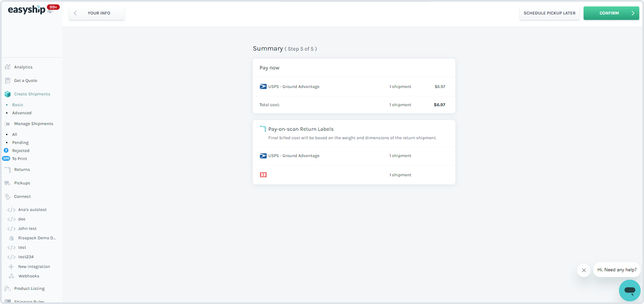The image size is (644, 304).
Task: Confirm the shipment summary
Action: click(x=611, y=13)
